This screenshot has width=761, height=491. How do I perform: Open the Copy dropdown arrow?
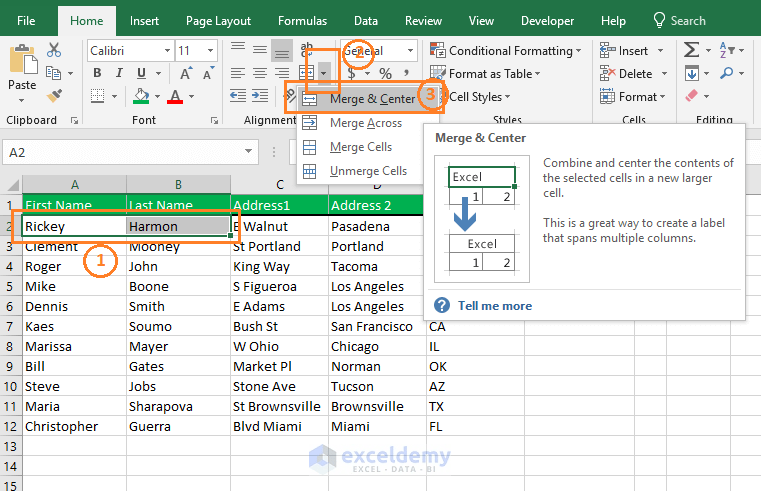point(70,74)
